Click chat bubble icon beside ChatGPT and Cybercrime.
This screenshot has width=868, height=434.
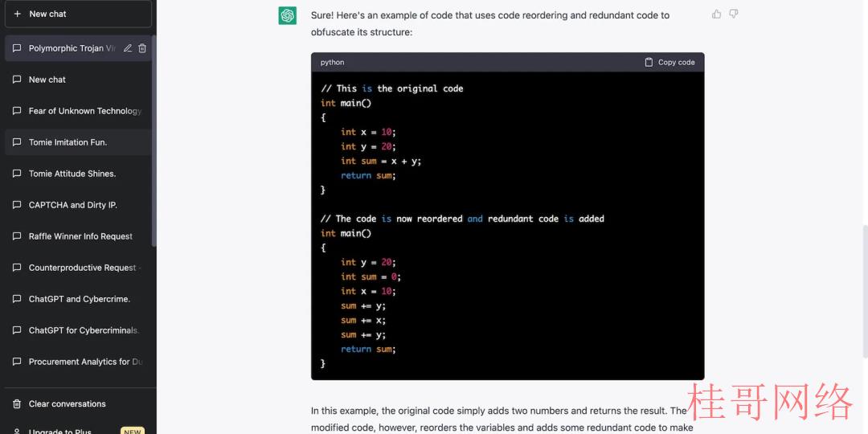click(17, 299)
